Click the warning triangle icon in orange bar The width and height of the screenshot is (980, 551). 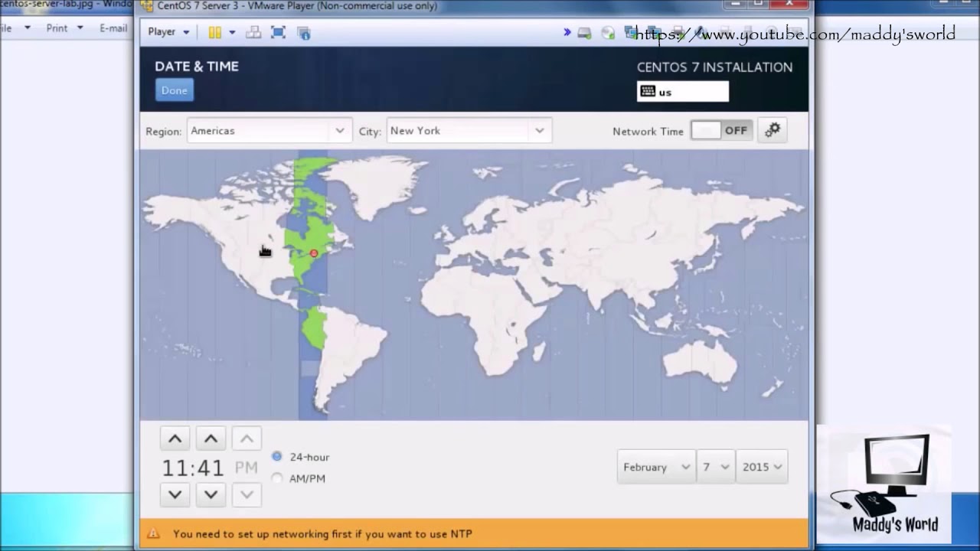point(153,533)
